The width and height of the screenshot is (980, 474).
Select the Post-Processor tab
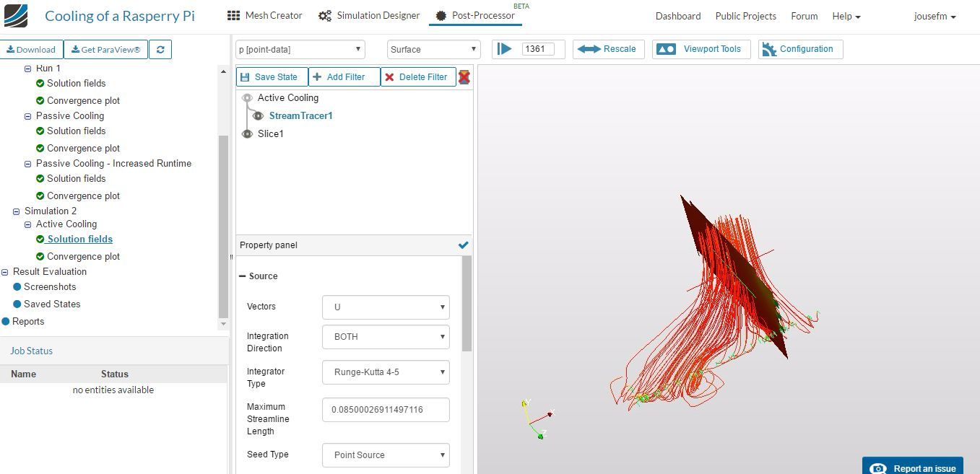pos(475,15)
